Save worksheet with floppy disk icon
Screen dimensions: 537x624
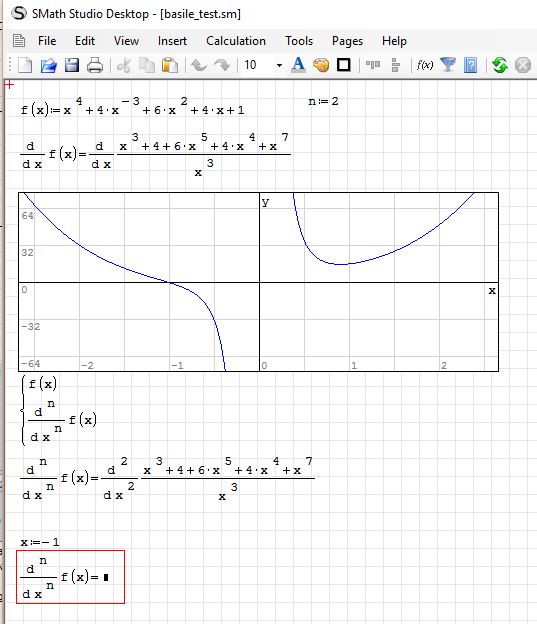[72, 65]
